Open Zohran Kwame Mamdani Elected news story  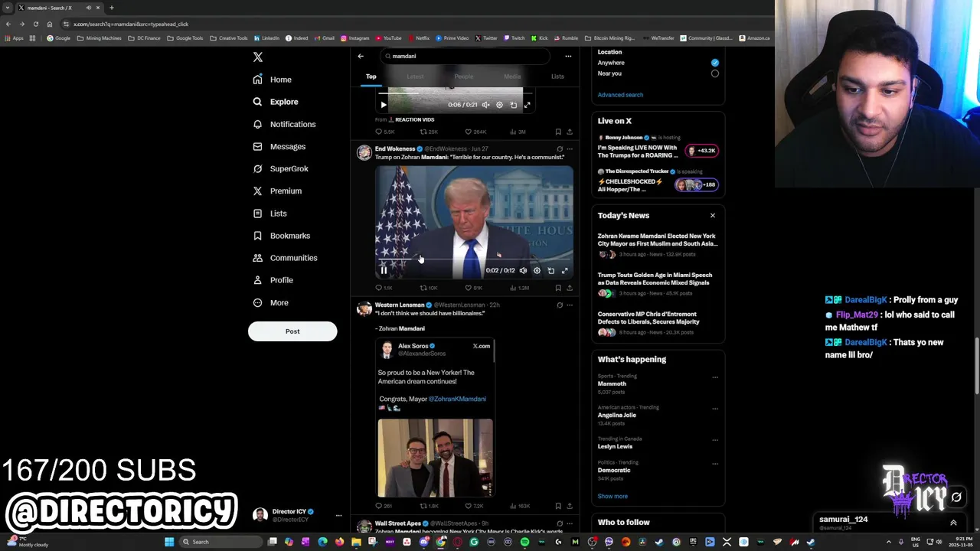pyautogui.click(x=658, y=240)
